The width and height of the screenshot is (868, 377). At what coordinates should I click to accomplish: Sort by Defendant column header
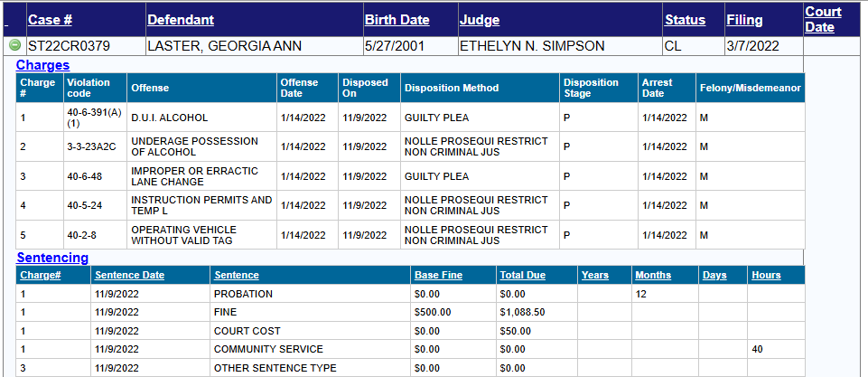coord(181,19)
